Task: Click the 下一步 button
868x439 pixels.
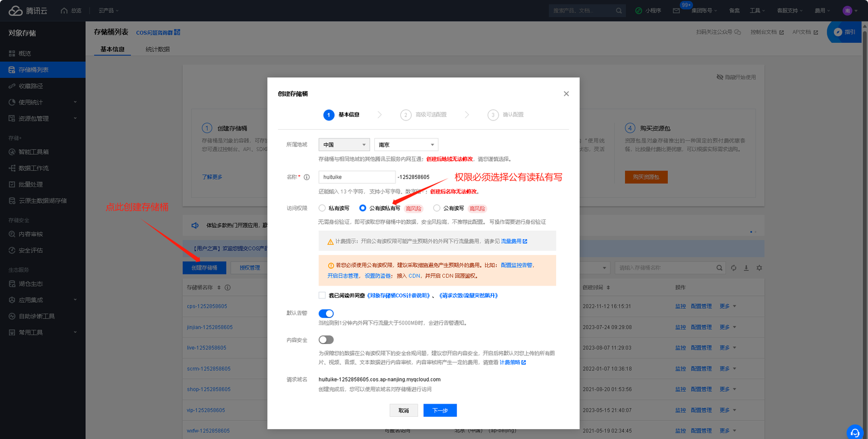Action: [x=440, y=411]
